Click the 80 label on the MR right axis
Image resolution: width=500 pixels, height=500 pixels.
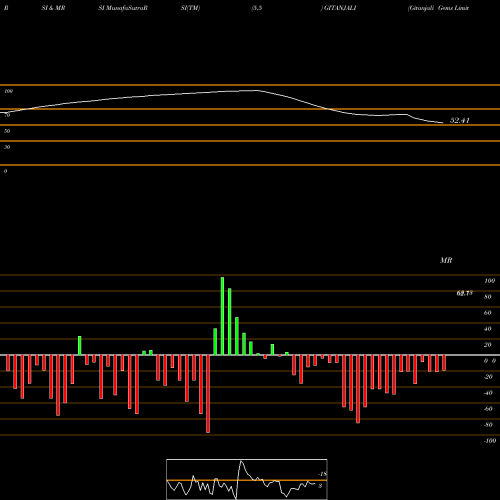pos(488,297)
